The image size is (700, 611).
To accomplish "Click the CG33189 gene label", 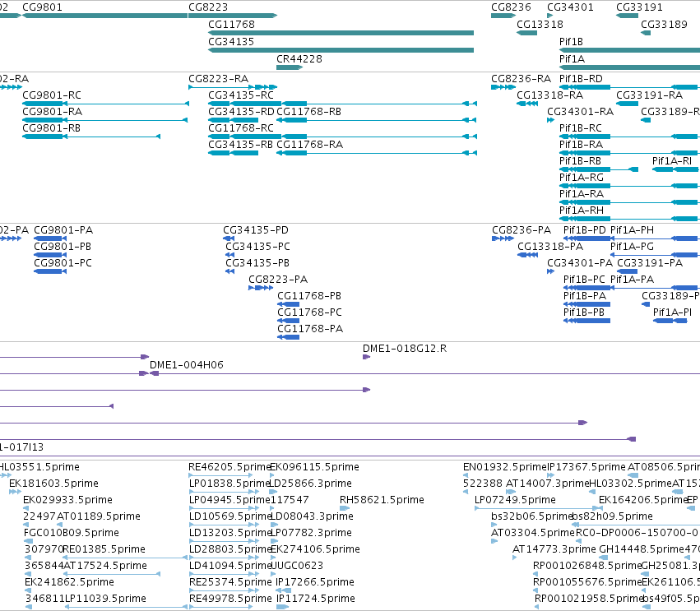I will 664,25.
